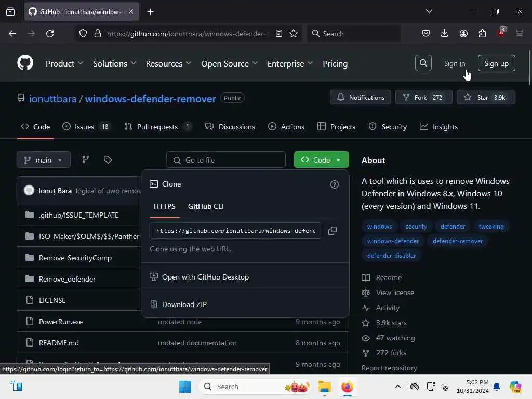Image resolution: width=532 pixels, height=399 pixels.
Task: Open the main branch selector dropdown
Action: pyautogui.click(x=44, y=160)
